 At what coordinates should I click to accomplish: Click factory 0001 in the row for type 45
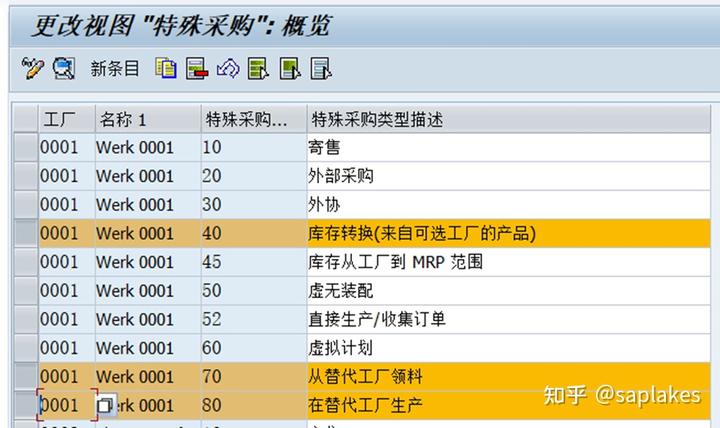click(x=67, y=262)
